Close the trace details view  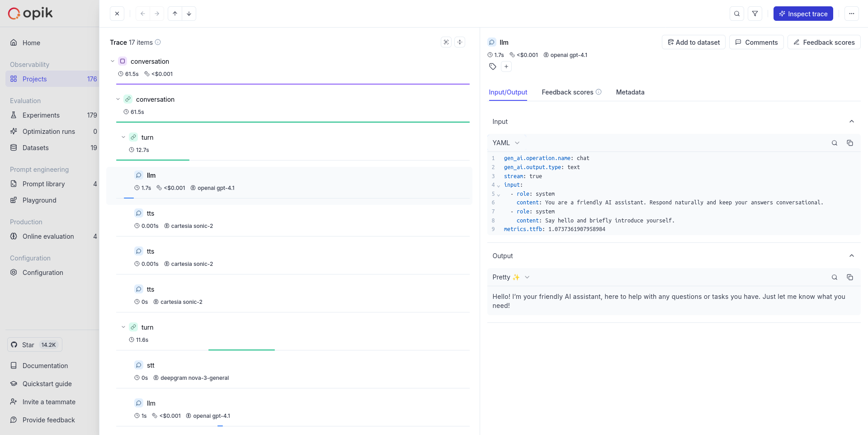coord(117,14)
